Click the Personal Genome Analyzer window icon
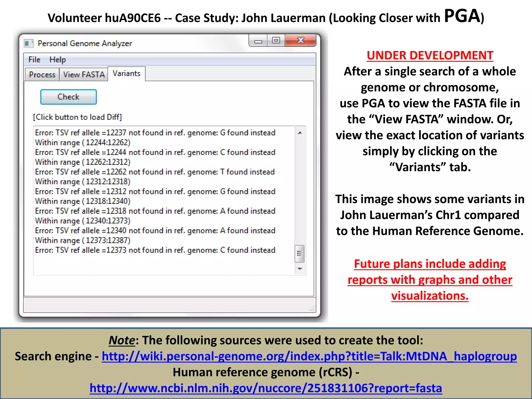This screenshot has width=532, height=399. point(29,43)
